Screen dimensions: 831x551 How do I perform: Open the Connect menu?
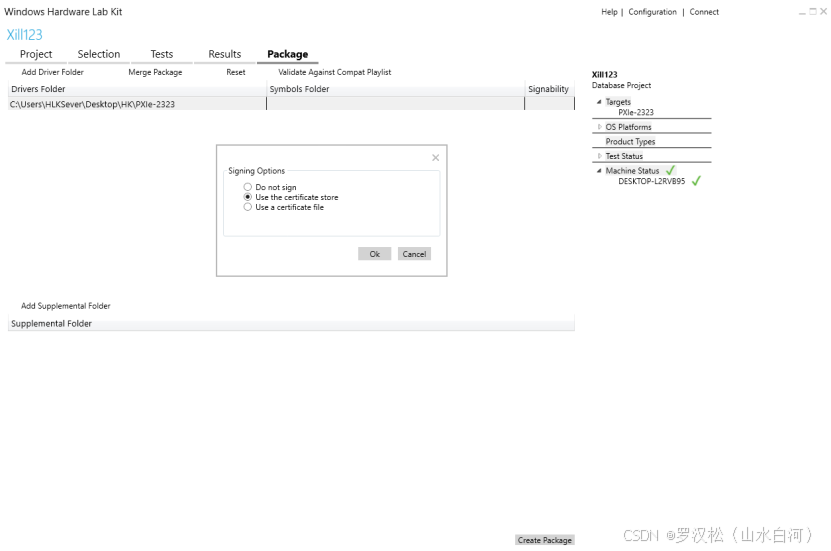704,12
